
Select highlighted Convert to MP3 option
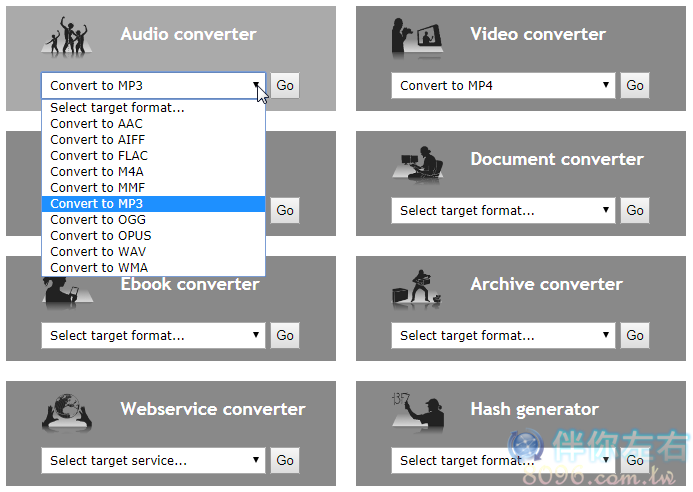(153, 204)
